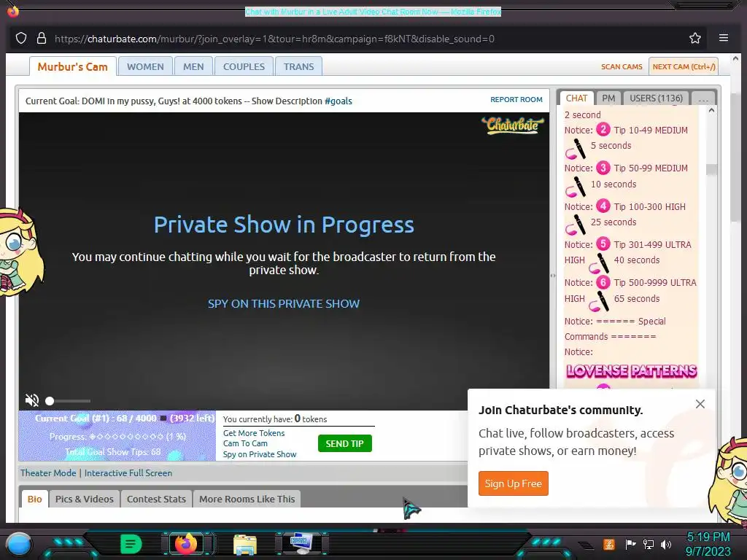747x560 pixels.
Task: Switch to the MEN tab
Action: (x=193, y=66)
